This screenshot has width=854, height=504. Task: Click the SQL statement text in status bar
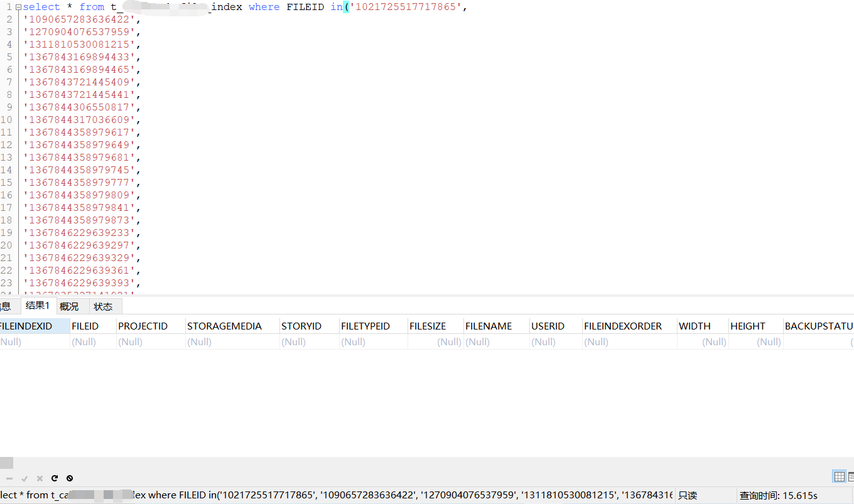pyautogui.click(x=337, y=495)
